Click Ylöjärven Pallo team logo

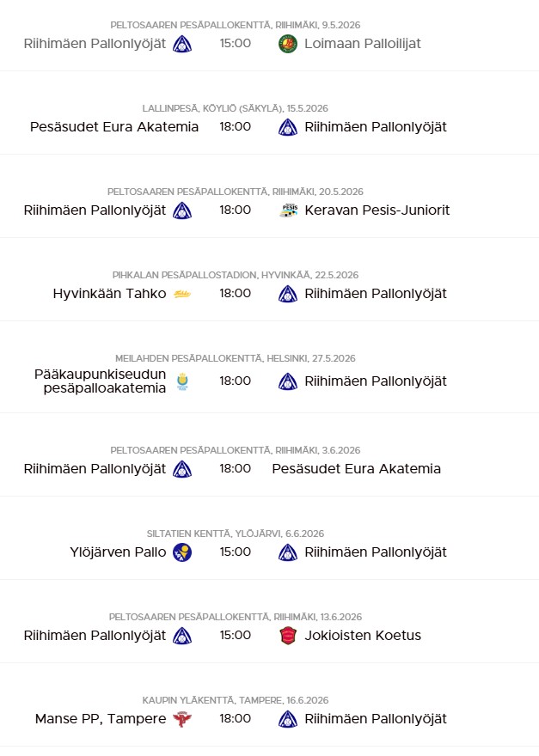tap(182, 552)
